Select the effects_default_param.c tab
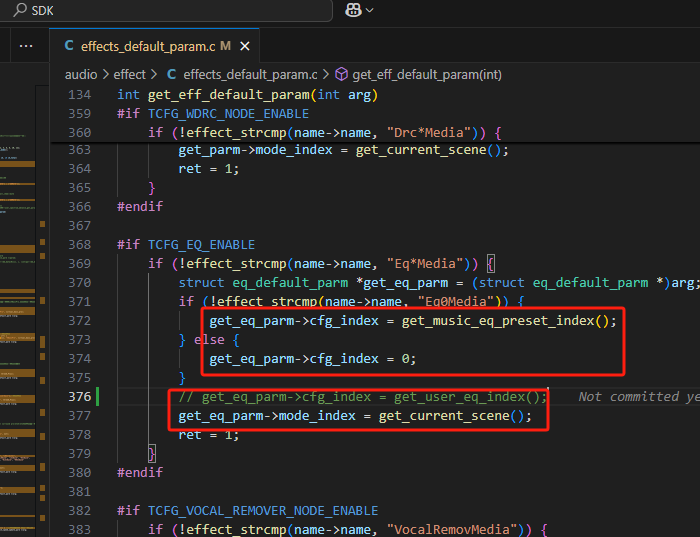Screen dimensions: 700x537 click(154, 46)
